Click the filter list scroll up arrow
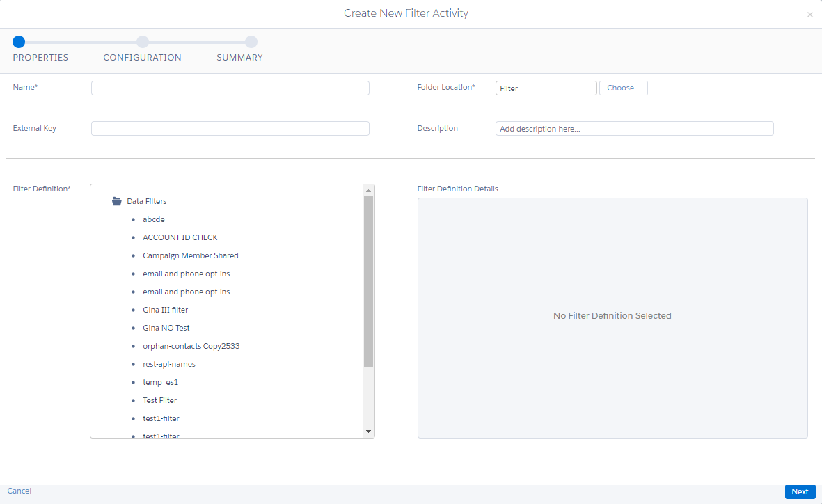This screenshot has height=504, width=822. tap(368, 190)
